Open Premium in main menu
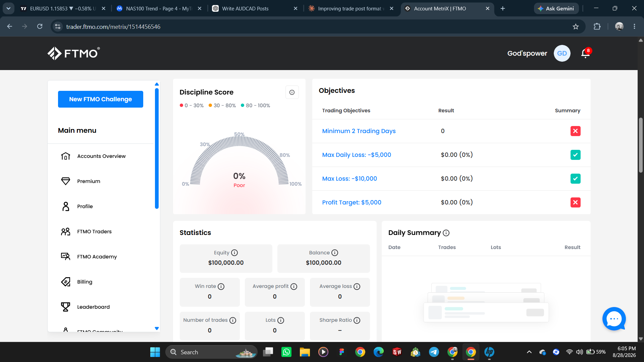Image resolution: width=644 pixels, height=362 pixels. tap(89, 181)
